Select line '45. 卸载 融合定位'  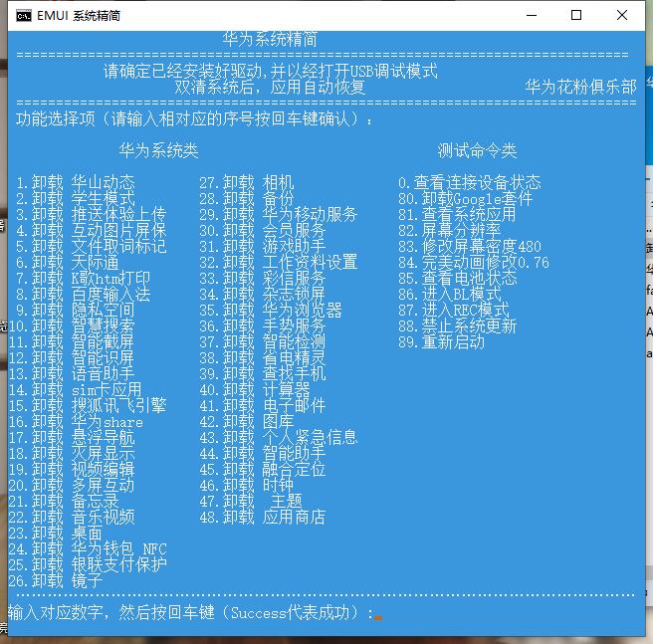pyautogui.click(x=263, y=470)
